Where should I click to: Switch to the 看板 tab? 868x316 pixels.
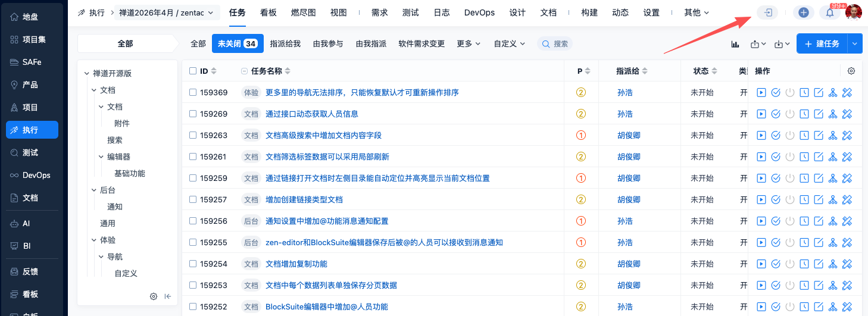pos(268,12)
